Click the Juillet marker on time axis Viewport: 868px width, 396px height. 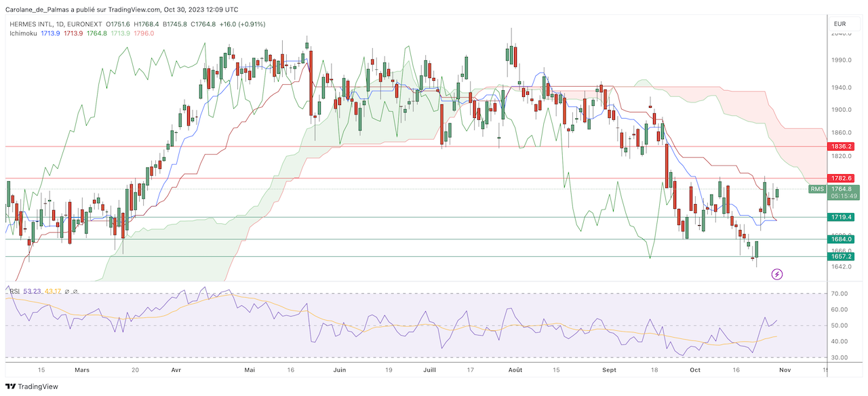click(429, 370)
